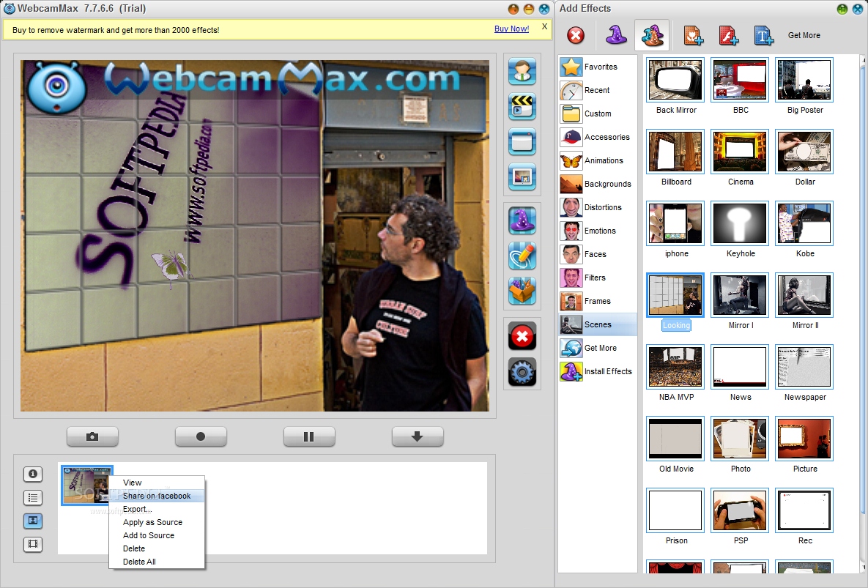Viewport: 868px width, 588px height.
Task: Open the blue gear settings button
Action: 522,371
